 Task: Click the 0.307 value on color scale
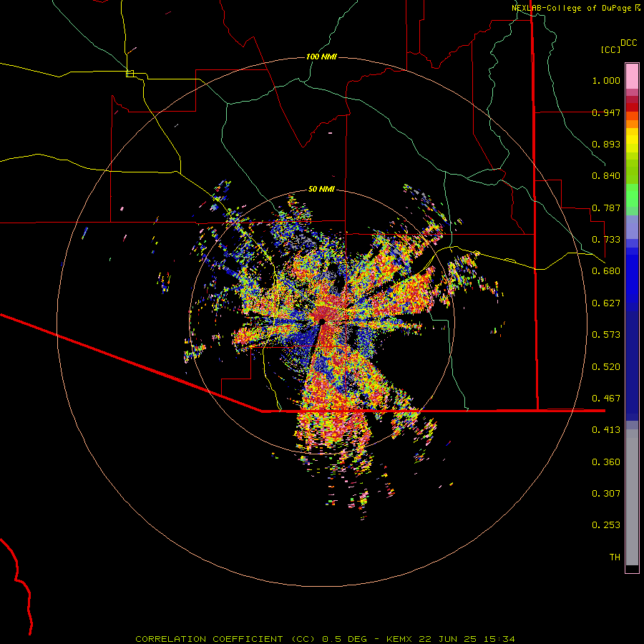606,494
